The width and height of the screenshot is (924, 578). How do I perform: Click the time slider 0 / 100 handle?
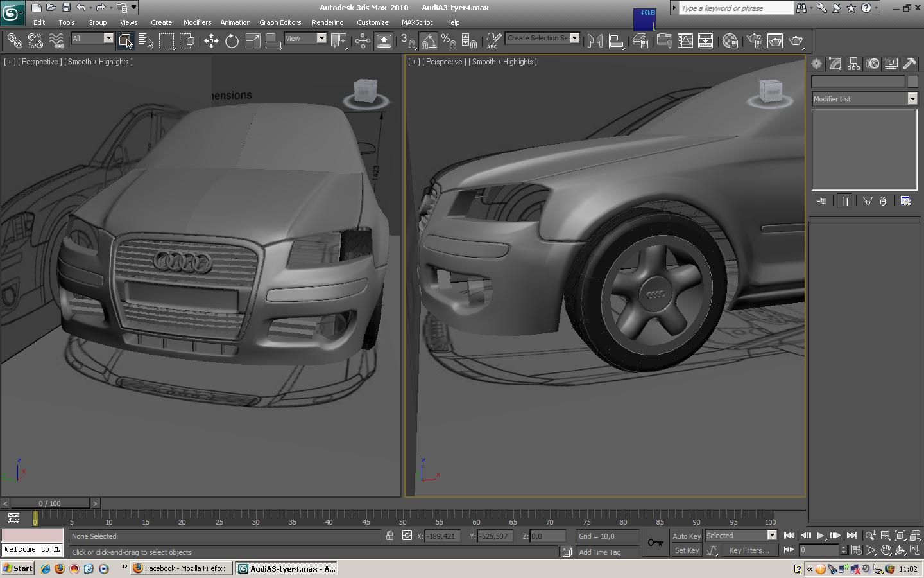pyautogui.click(x=49, y=504)
